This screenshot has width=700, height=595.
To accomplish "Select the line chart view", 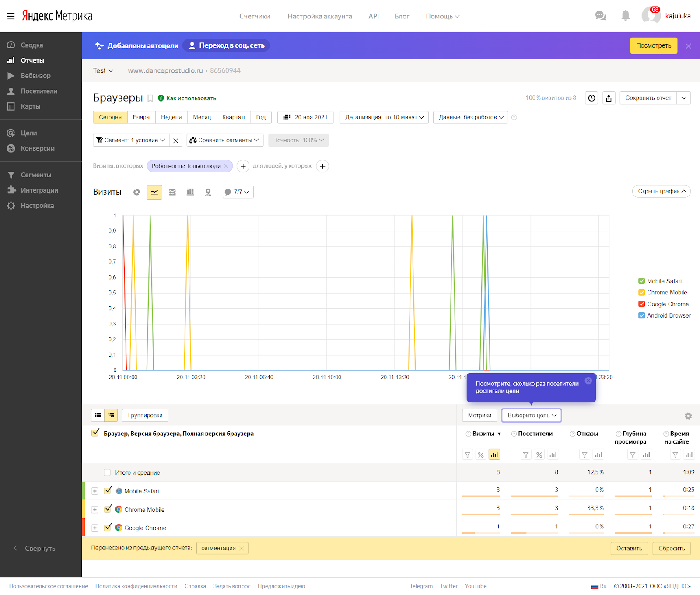I will coord(154,192).
